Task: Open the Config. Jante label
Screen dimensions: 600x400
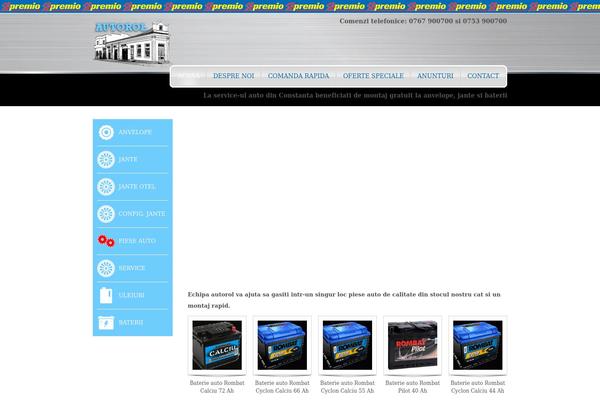Action: tap(142, 214)
